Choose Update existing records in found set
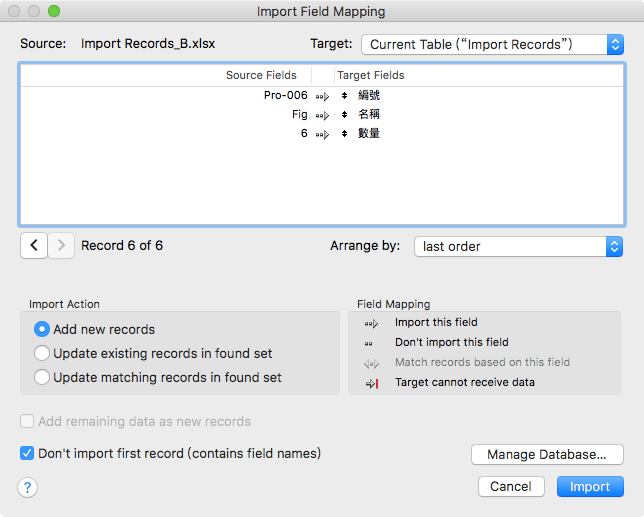The width and height of the screenshot is (644, 517). (42, 353)
